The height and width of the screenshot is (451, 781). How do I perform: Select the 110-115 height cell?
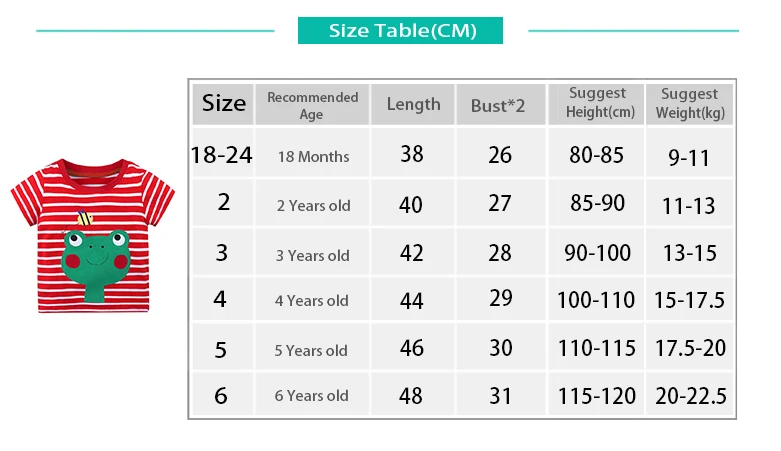[596, 347]
